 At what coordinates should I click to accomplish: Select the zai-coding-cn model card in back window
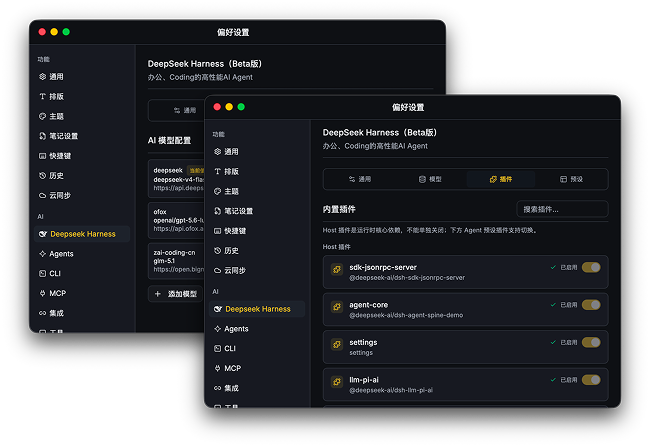(177, 261)
